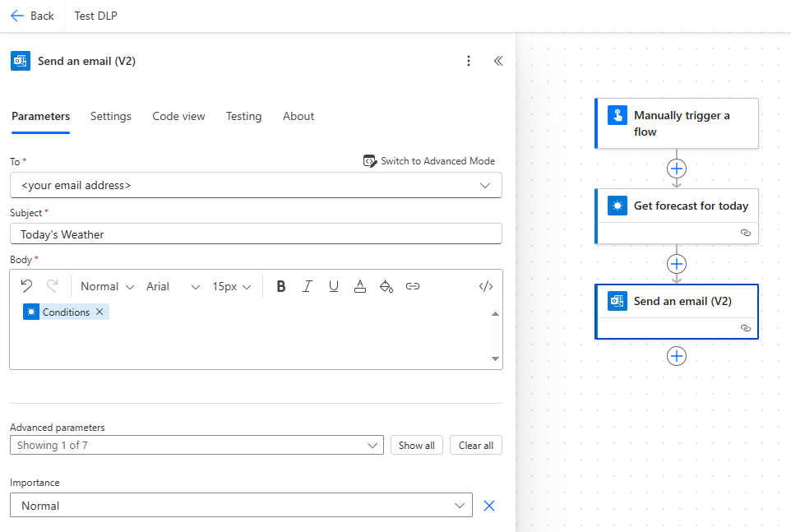Viewport: 791px width, 532px height.
Task: Click the body scrollbar up arrow
Action: [x=495, y=313]
